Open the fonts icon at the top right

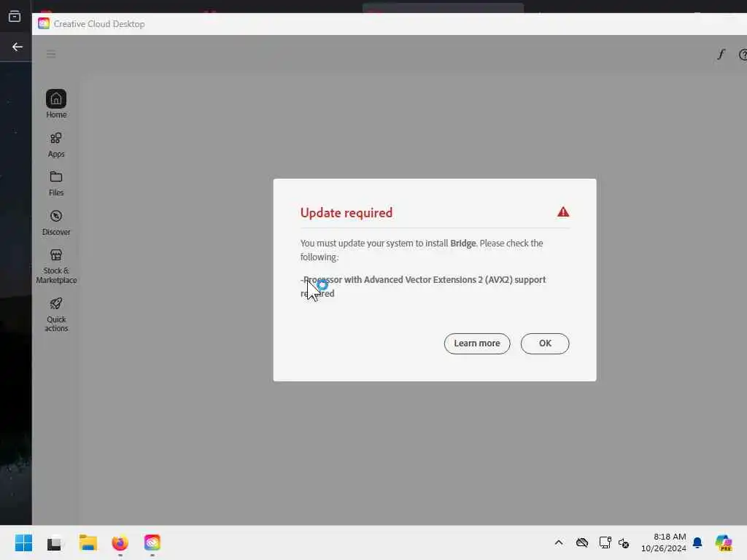pos(721,54)
